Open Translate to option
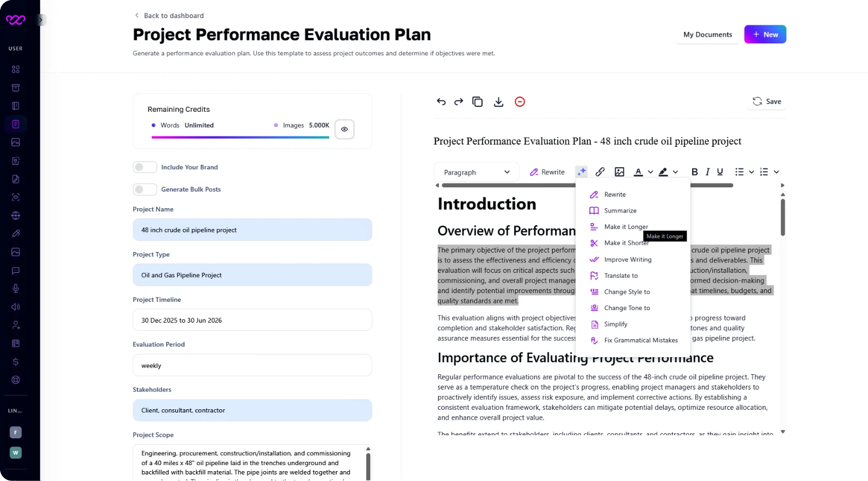The image size is (868, 481). (x=633, y=276)
